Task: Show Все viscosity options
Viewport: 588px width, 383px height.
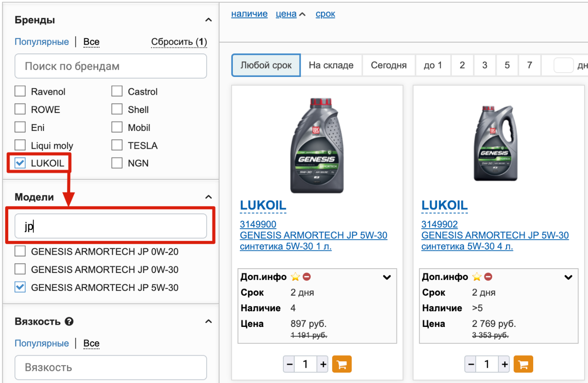Action: pyautogui.click(x=91, y=343)
